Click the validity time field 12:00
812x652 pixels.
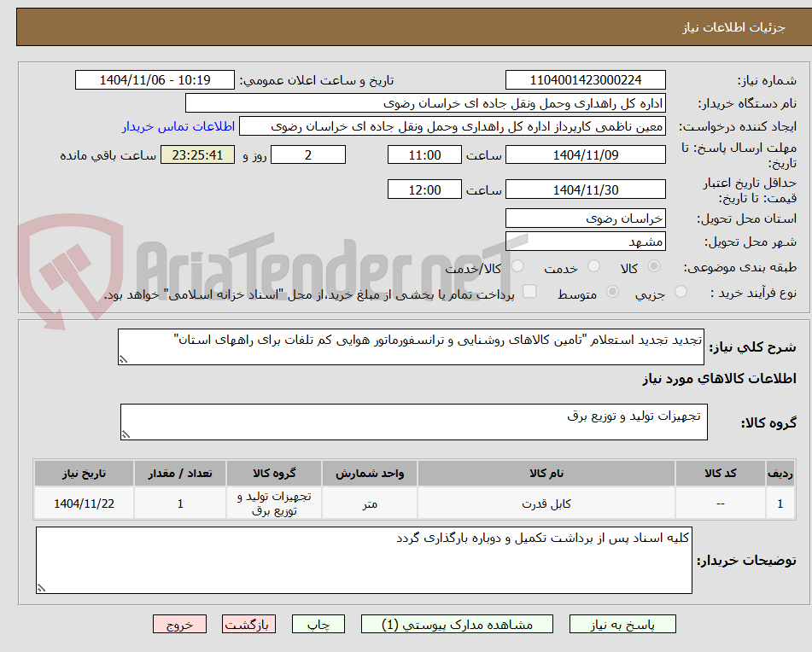pos(424,189)
